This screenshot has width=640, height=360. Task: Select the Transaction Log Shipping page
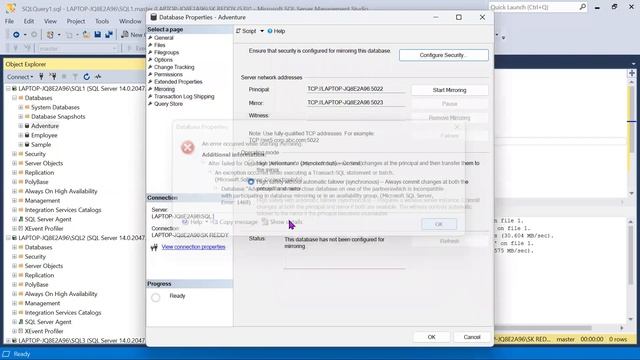click(184, 96)
